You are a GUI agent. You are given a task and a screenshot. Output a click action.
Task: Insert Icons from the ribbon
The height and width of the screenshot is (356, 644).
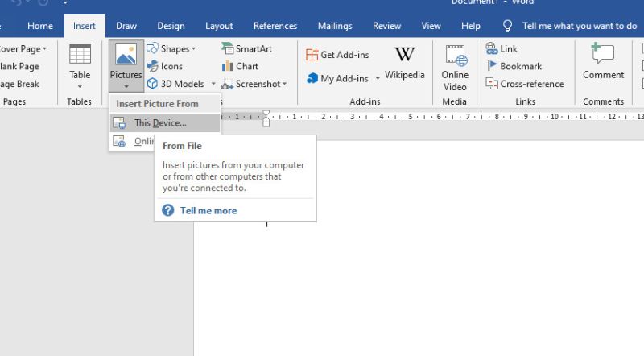[165, 66]
